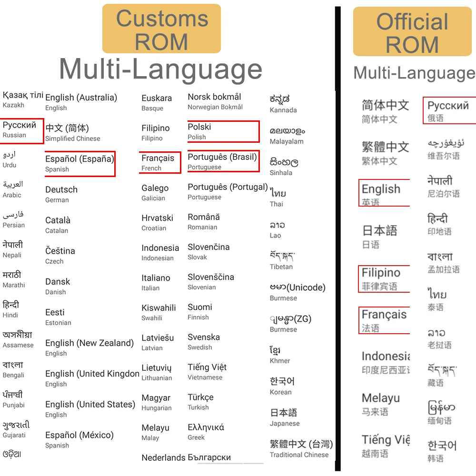The width and height of the screenshot is (476, 476).
Task: Select English (Australia)
Action: tap(81, 102)
